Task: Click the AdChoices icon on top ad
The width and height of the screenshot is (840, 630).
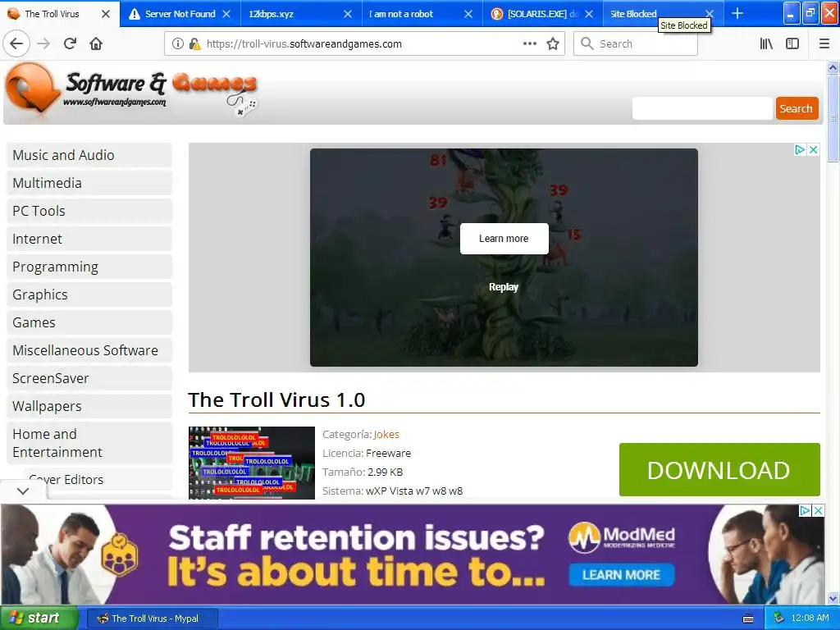Action: pos(800,149)
